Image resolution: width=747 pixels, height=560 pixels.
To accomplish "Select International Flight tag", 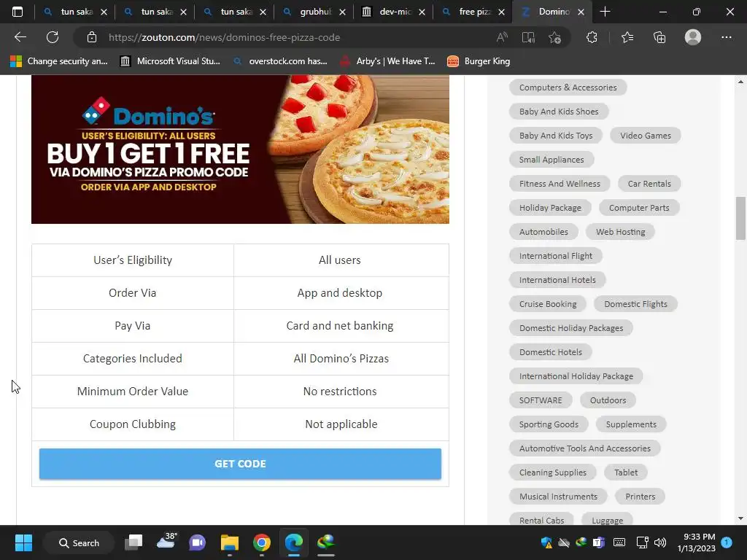I will pos(555,256).
